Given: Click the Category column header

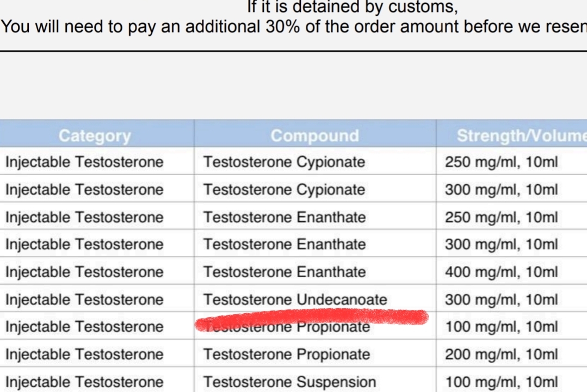Looking at the screenshot, I should pyautogui.click(x=95, y=135).
